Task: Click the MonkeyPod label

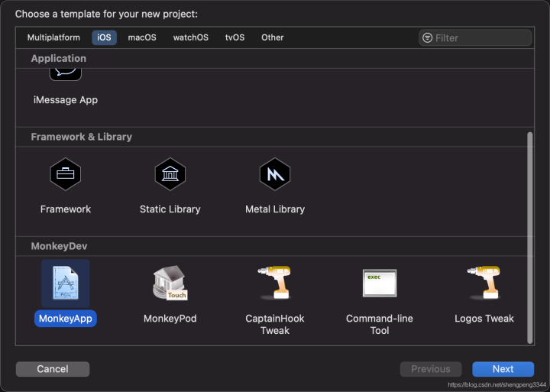Action: coord(170,319)
